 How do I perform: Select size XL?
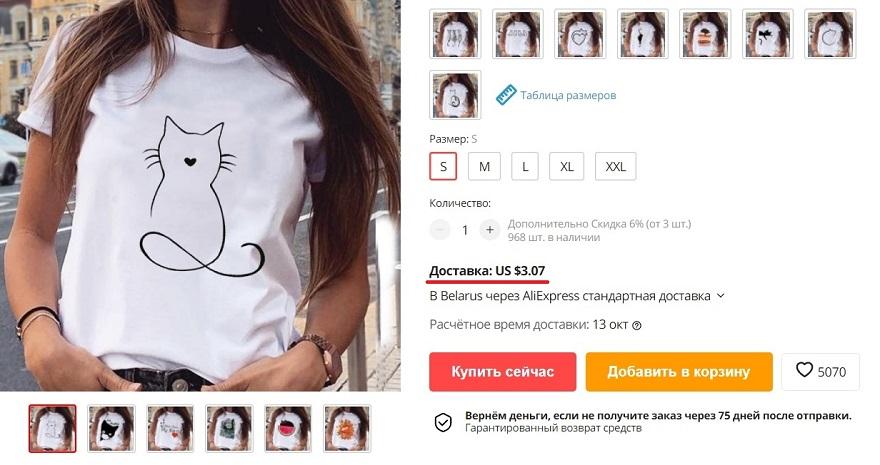pos(567,166)
